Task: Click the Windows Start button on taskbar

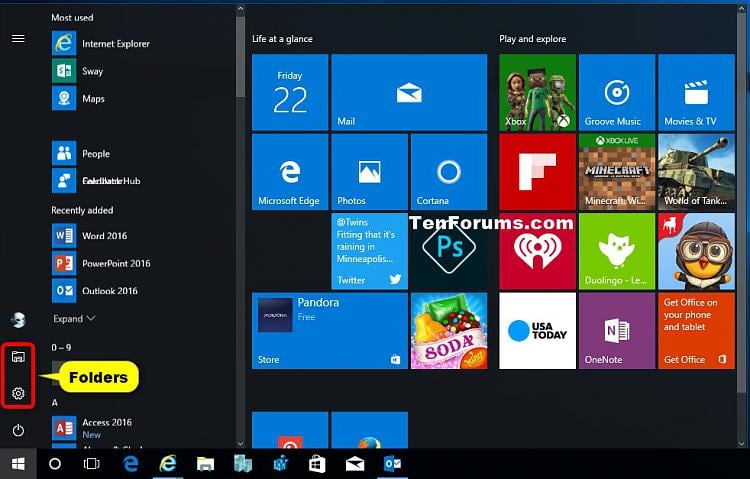Action: point(18,464)
